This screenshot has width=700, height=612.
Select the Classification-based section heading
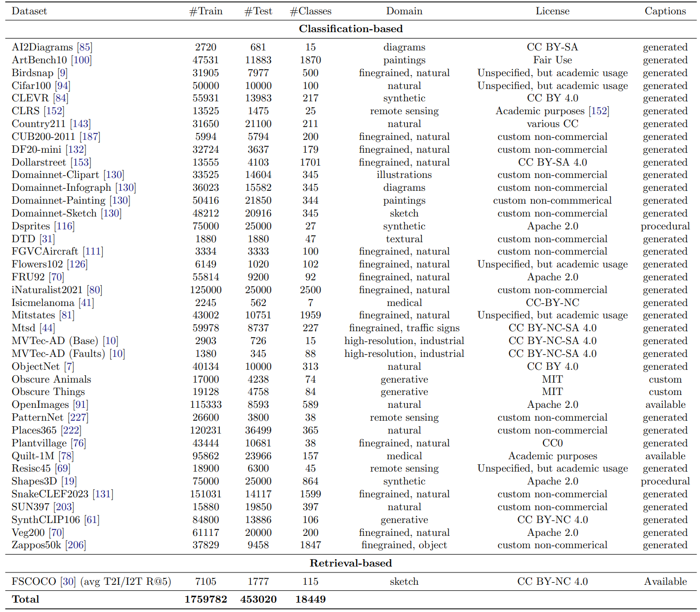pyautogui.click(x=351, y=29)
